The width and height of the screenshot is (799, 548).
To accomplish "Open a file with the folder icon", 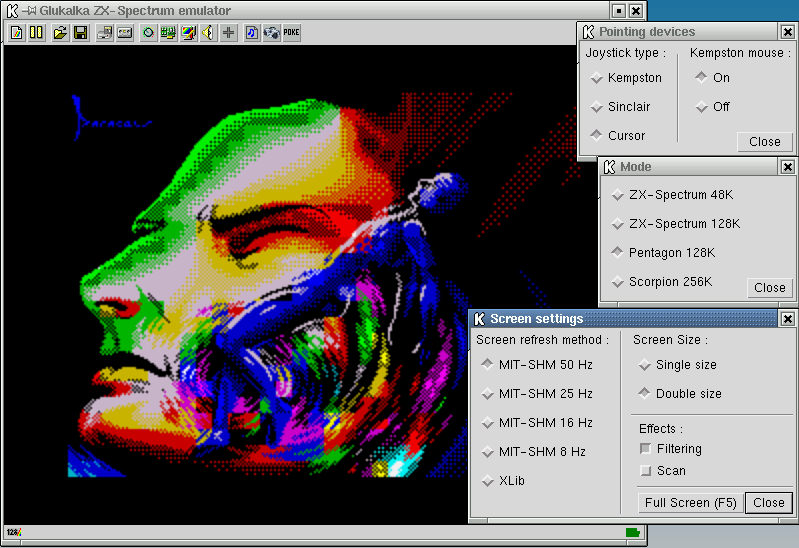I will (x=61, y=33).
